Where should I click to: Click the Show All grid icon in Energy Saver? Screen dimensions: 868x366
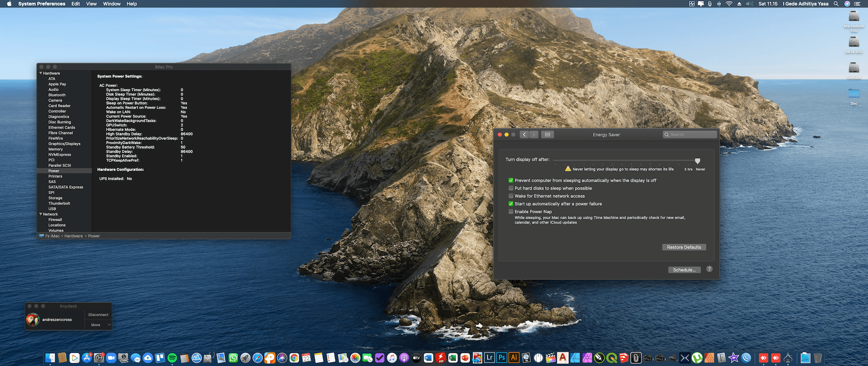(x=547, y=135)
